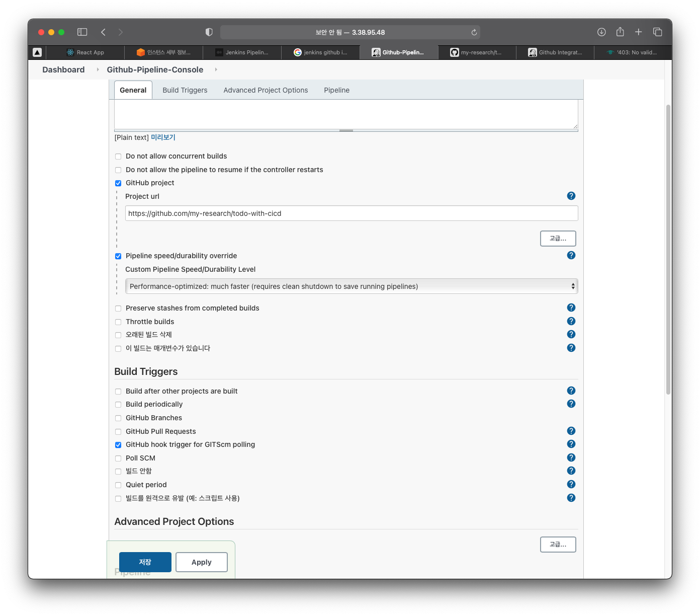The height and width of the screenshot is (616, 700).
Task: Switch to jenkins github i... Google tab
Action: pos(320,52)
